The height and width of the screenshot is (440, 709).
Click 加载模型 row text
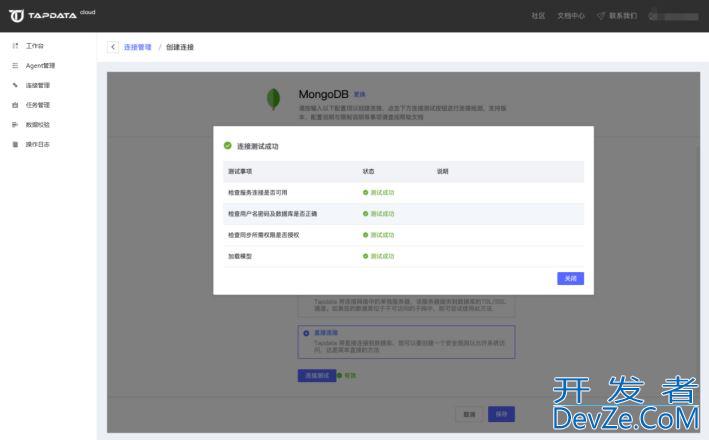tap(240, 256)
